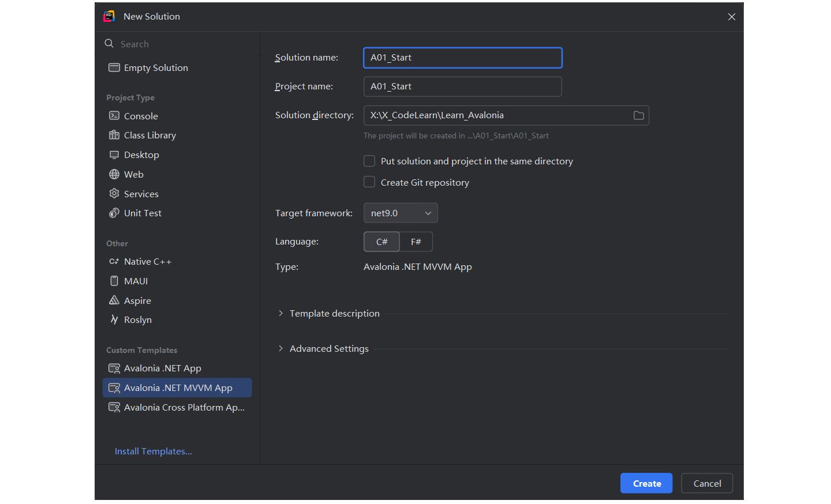Click the Unit Test icon
Image resolution: width=831 pixels, height=504 pixels.
pos(114,213)
